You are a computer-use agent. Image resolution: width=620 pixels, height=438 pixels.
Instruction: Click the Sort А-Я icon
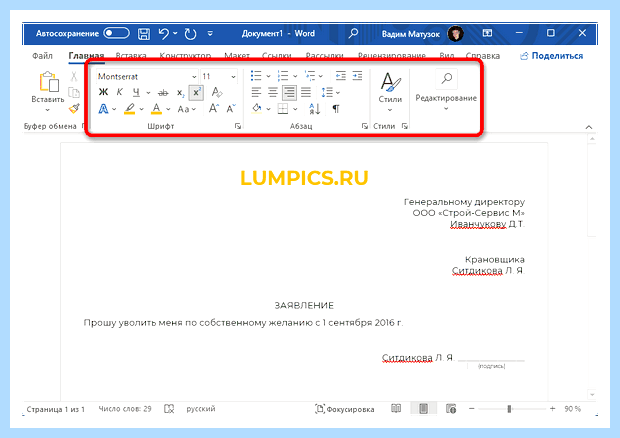click(x=314, y=109)
